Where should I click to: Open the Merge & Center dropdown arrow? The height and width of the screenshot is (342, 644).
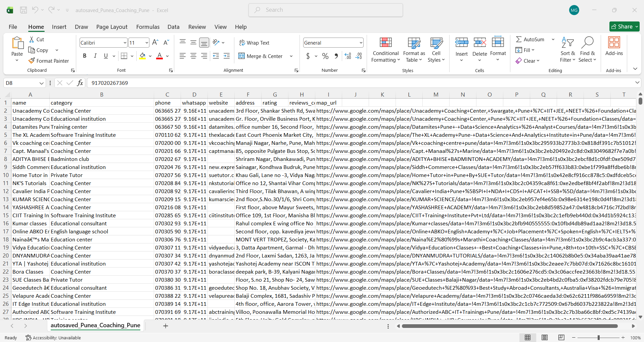coord(291,56)
